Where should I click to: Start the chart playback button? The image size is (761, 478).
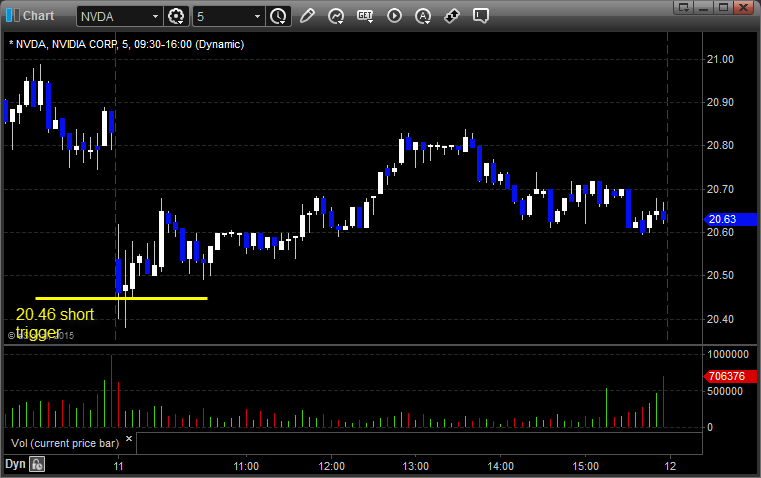tap(394, 16)
